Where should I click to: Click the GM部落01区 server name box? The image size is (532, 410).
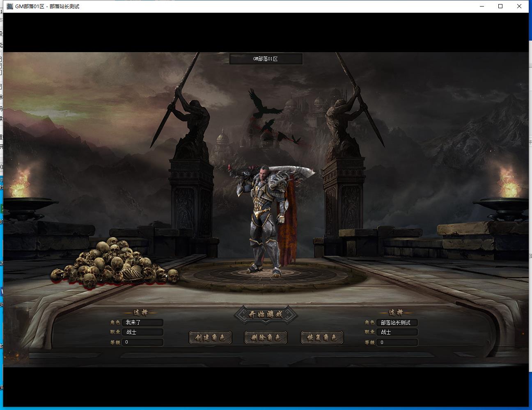point(266,59)
